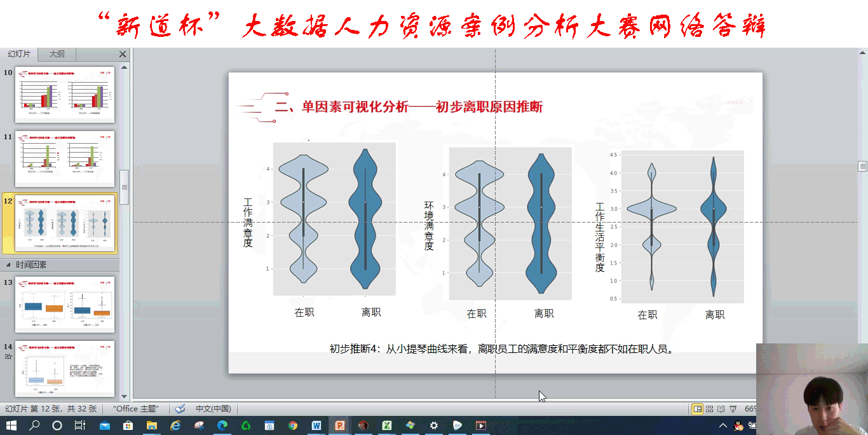Click the 中文(中国) language button

[213, 409]
